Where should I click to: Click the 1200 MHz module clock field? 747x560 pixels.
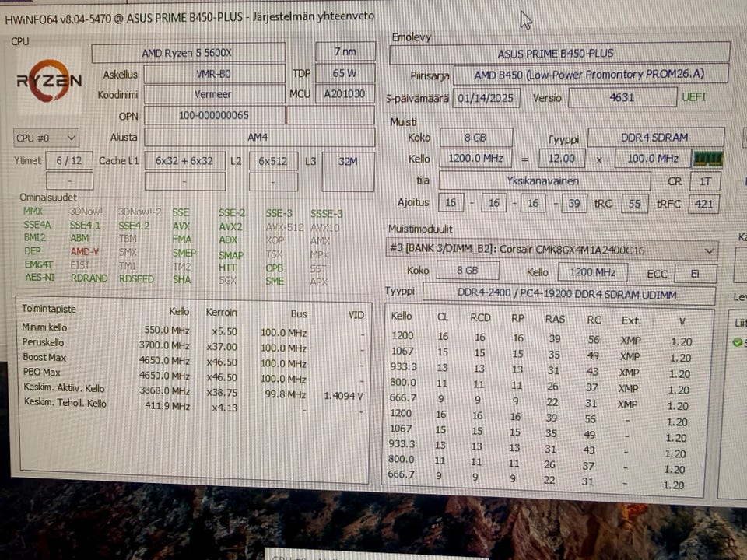(592, 272)
